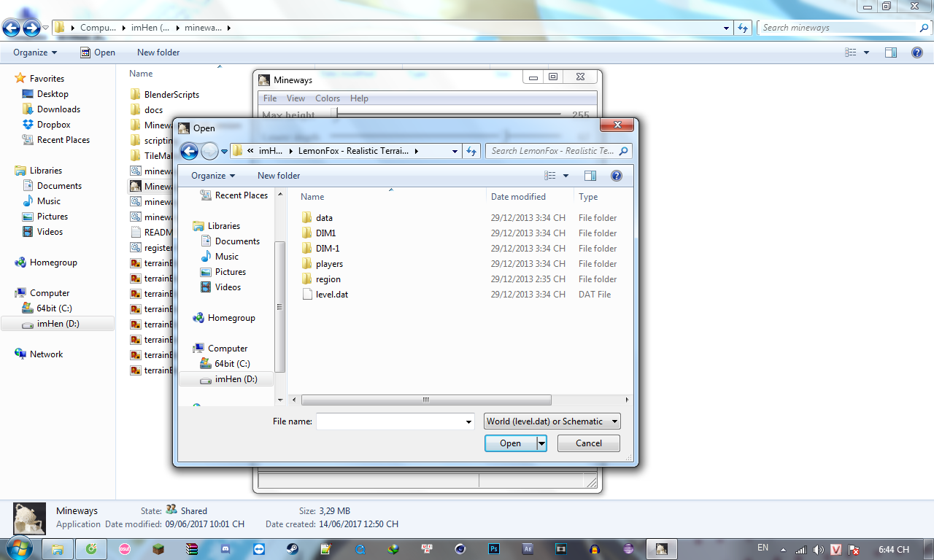Toggle the preview pane in the Open dialog
This screenshot has width=934, height=560.
click(590, 176)
